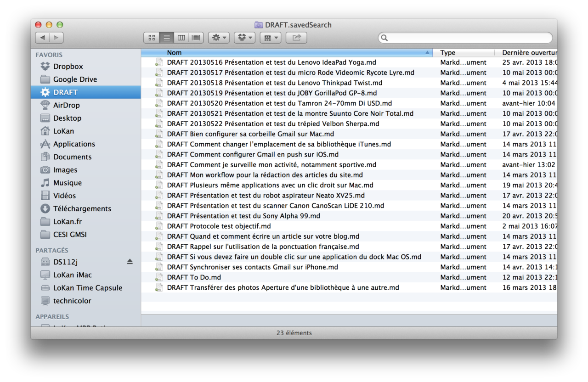Switch to column view mode
The image size is (588, 382).
(x=181, y=38)
